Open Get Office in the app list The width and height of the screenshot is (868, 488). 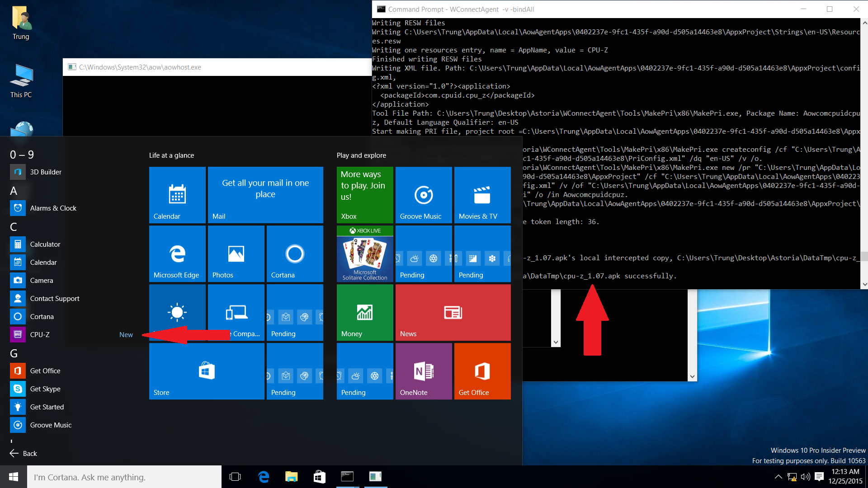point(72,371)
